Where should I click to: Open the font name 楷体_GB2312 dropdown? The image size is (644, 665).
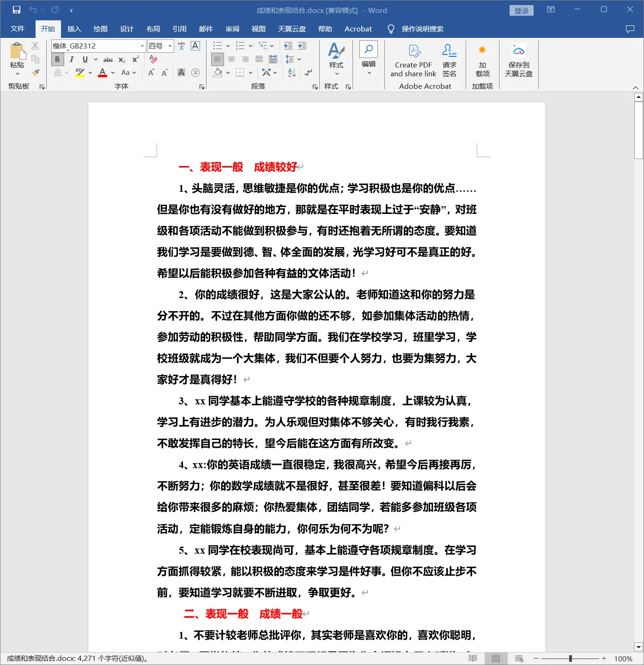pyautogui.click(x=142, y=46)
